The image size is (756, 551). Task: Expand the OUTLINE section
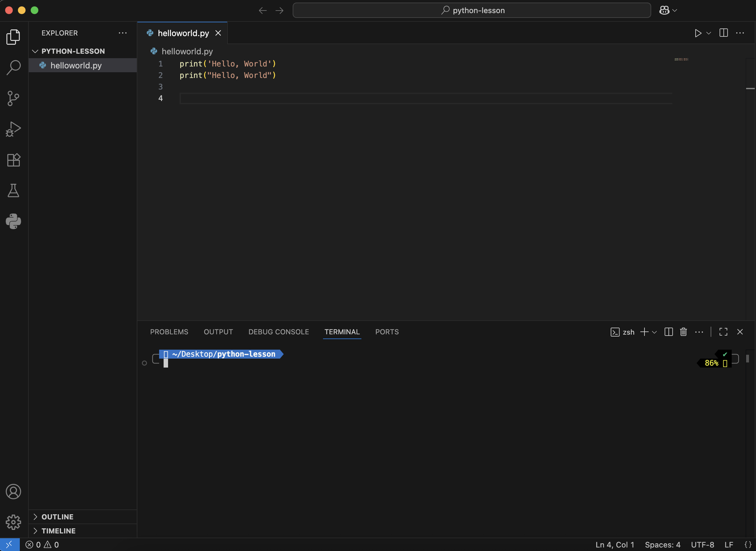tap(83, 517)
